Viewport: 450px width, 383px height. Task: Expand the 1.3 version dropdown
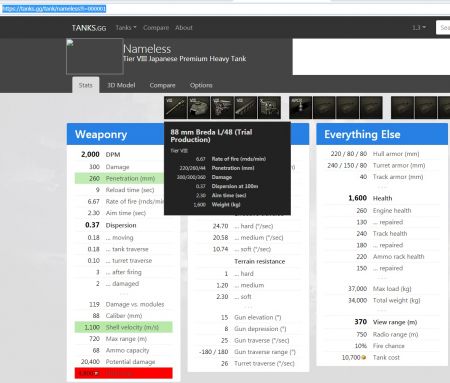[x=419, y=28]
